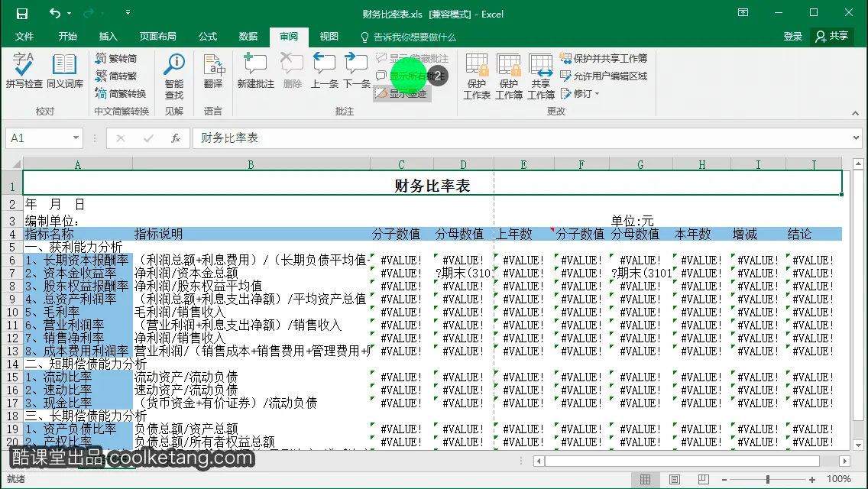Switch to the 插入 tab
Screen dimensions: 868x489
(x=108, y=37)
